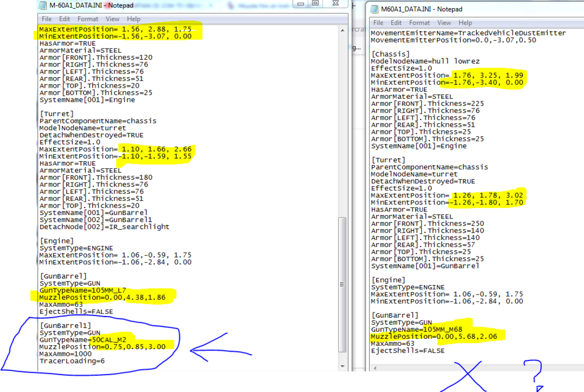Image resolution: width=584 pixels, height=392 pixels.
Task: Open Help menu in M60A1_DATA.INI Notepad
Action: click(x=465, y=23)
